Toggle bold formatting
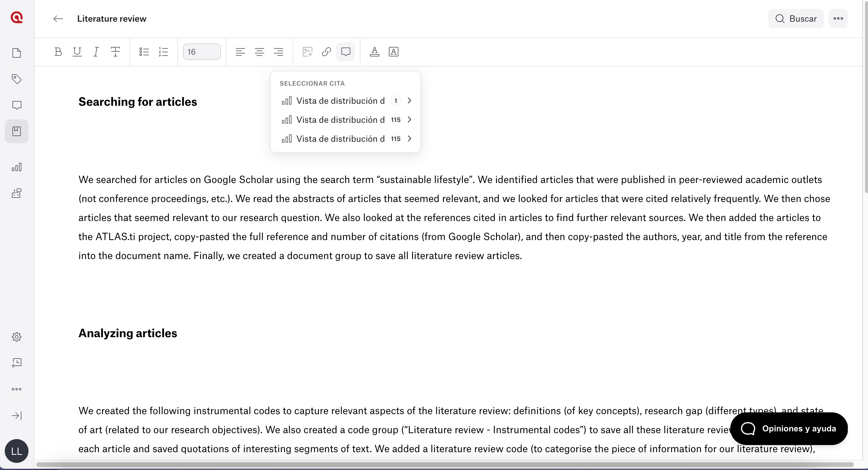 (58, 52)
